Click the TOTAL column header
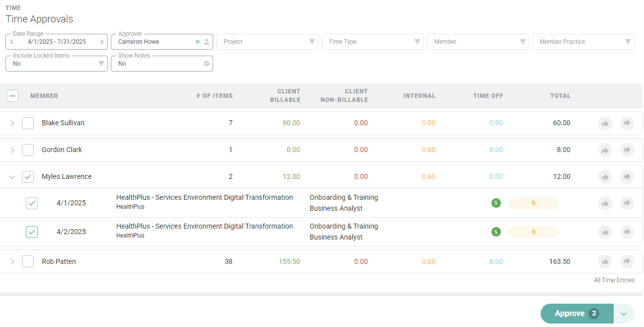The width and height of the screenshot is (644, 327). click(560, 96)
